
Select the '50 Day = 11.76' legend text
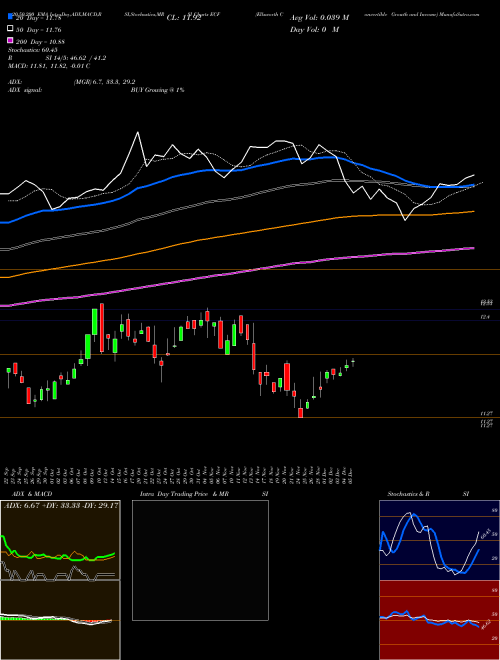point(39,29)
